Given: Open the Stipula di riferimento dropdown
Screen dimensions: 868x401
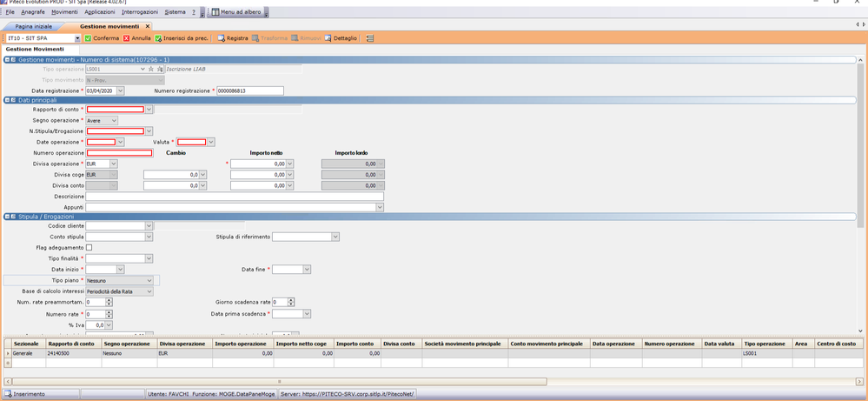Looking at the screenshot, I should (335, 237).
